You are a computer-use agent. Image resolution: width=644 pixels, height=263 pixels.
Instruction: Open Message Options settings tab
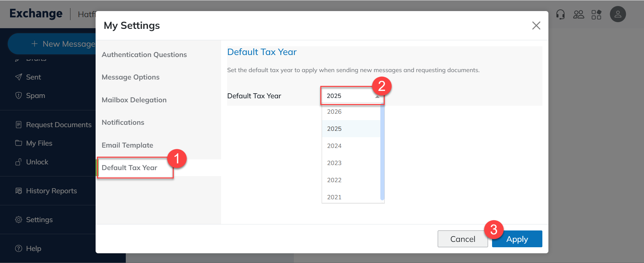click(x=158, y=77)
